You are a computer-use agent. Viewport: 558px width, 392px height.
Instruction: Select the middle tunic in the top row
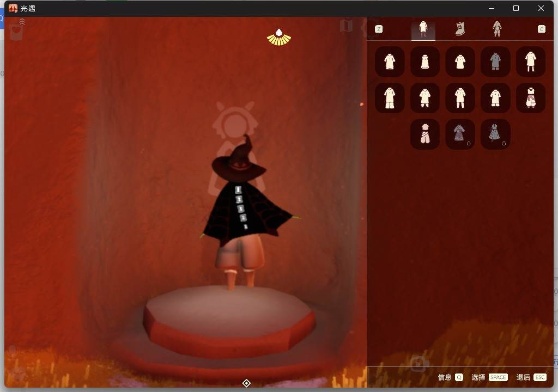point(460,62)
